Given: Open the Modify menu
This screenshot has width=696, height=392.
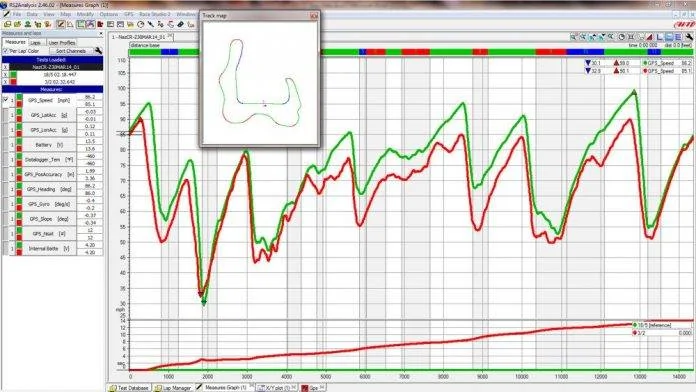Looking at the screenshot, I should pos(85,14).
